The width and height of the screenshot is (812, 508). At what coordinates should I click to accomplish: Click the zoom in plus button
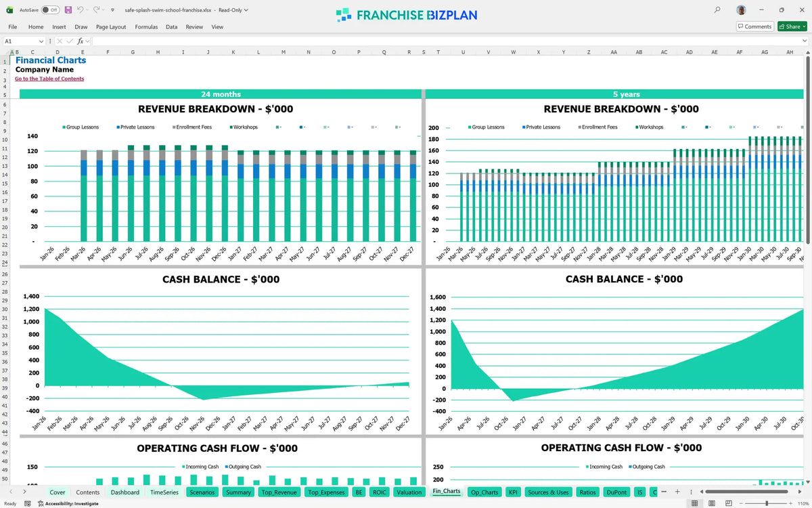click(791, 504)
